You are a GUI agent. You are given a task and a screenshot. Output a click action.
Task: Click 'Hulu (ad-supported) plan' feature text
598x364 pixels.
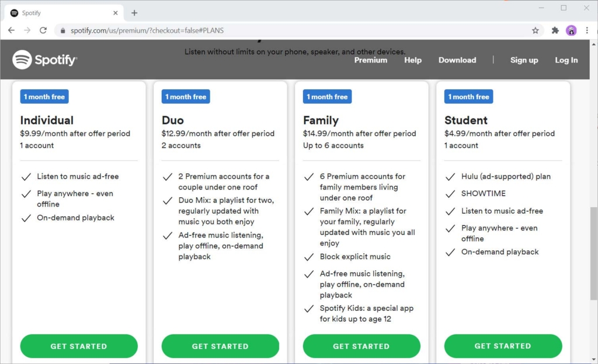pyautogui.click(x=506, y=176)
